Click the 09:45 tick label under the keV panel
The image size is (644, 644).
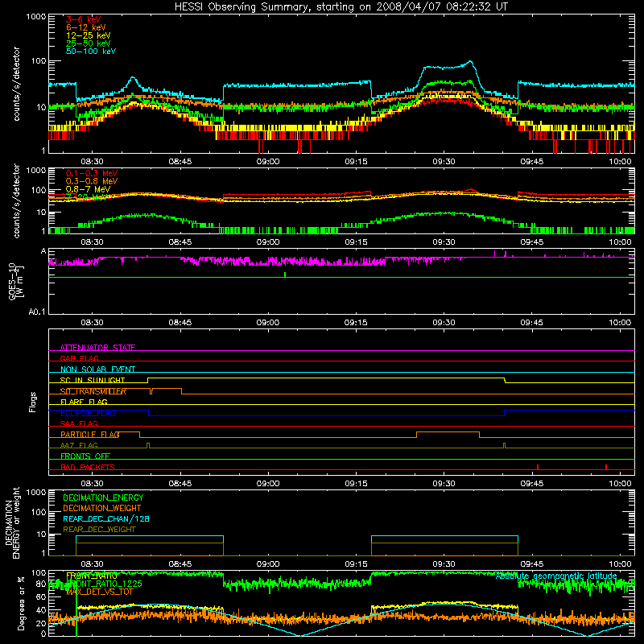pos(531,162)
